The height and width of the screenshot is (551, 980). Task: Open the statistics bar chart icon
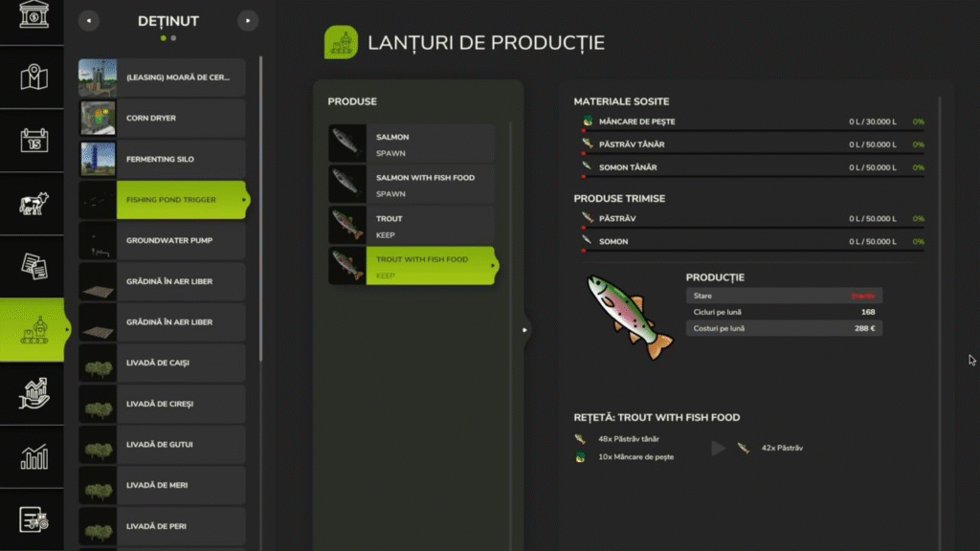coord(33,457)
